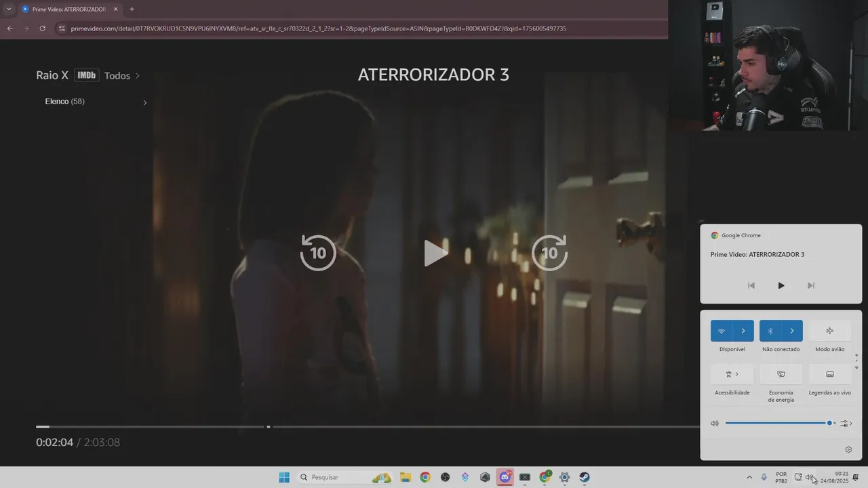The image size is (868, 488).
Task: Click the Pesquisar taskbar search box
Action: pos(345,477)
